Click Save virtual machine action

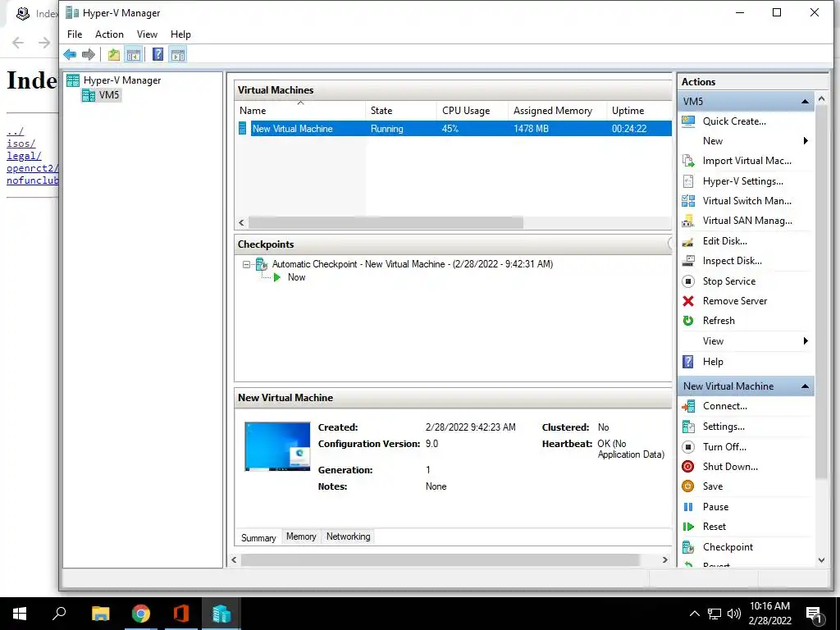tap(713, 486)
